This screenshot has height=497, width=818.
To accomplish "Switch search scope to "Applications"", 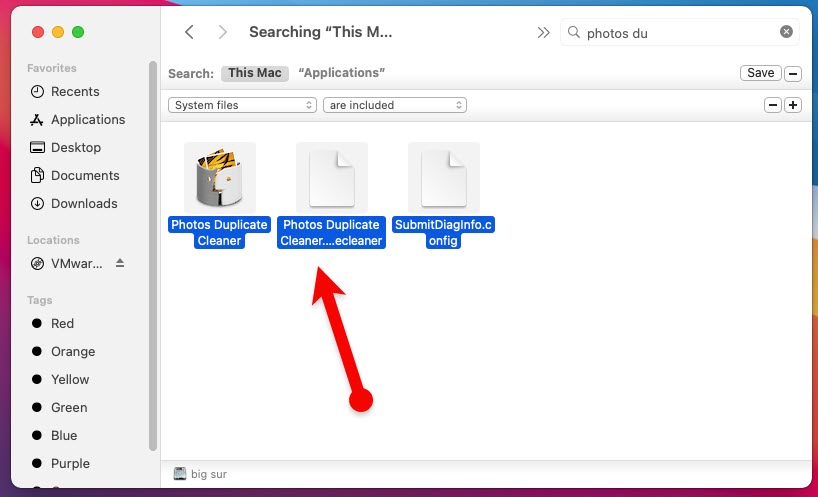I will pos(342,73).
